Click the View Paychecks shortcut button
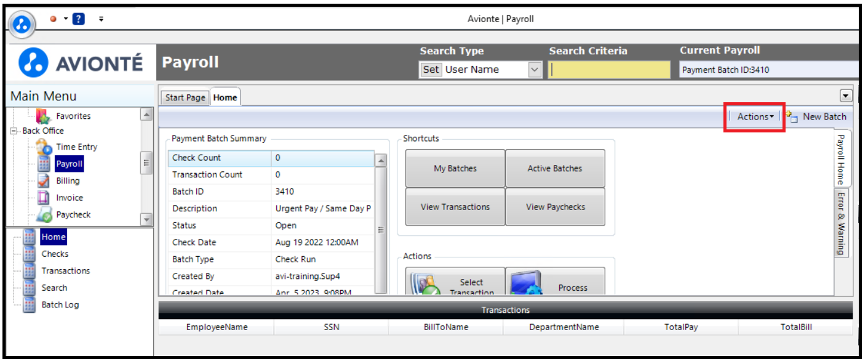 555,207
